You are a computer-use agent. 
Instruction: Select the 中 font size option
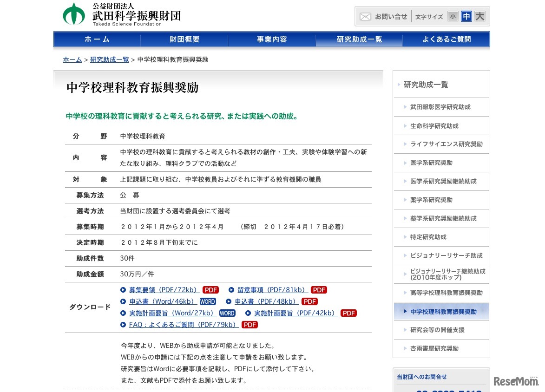[x=466, y=16]
